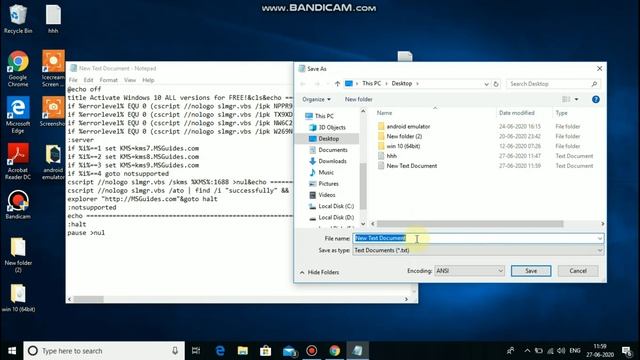Open the Organize dropdown menu

316,99
